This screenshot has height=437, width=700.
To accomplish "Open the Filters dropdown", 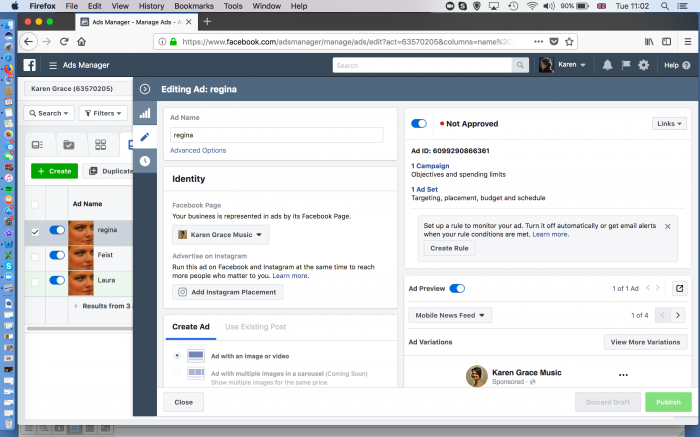I will click(x=103, y=113).
